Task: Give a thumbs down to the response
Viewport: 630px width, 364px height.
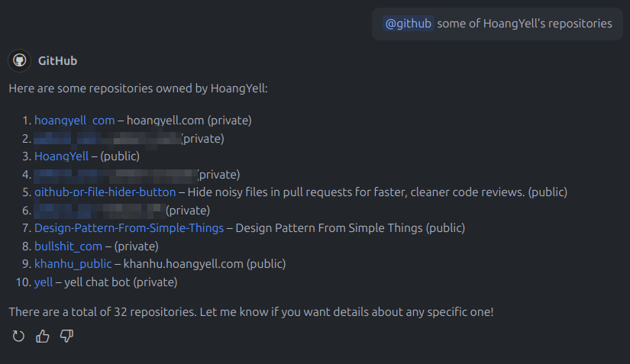Action: click(66, 336)
